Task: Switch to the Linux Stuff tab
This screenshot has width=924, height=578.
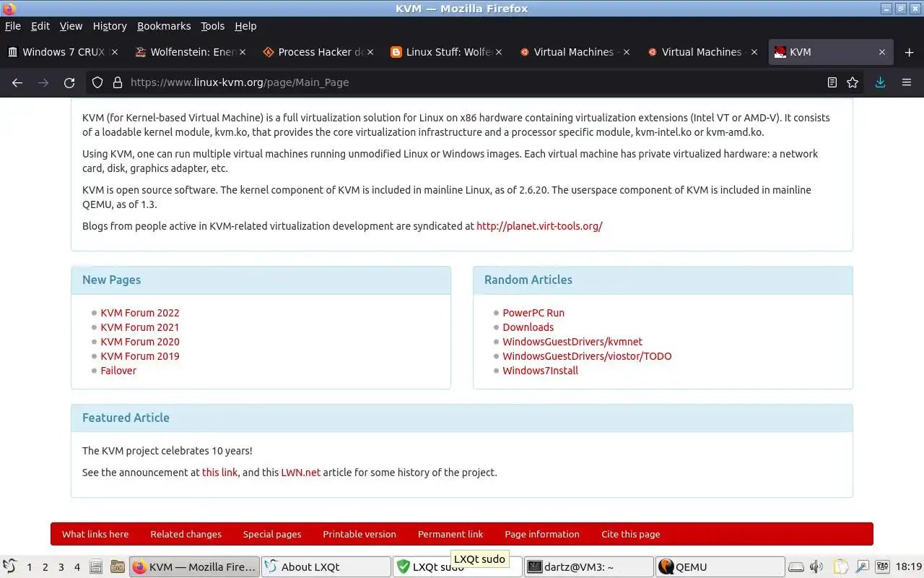Action: 447,52
